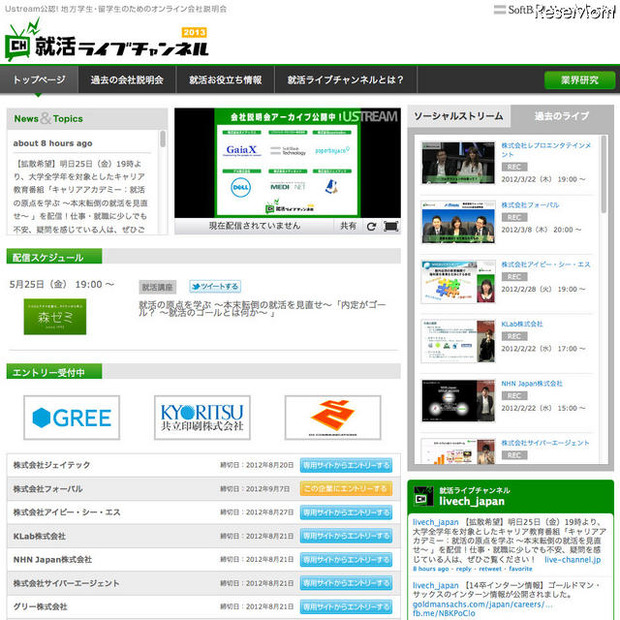
Task: Click the green 業界研究 button
Action: [580, 80]
